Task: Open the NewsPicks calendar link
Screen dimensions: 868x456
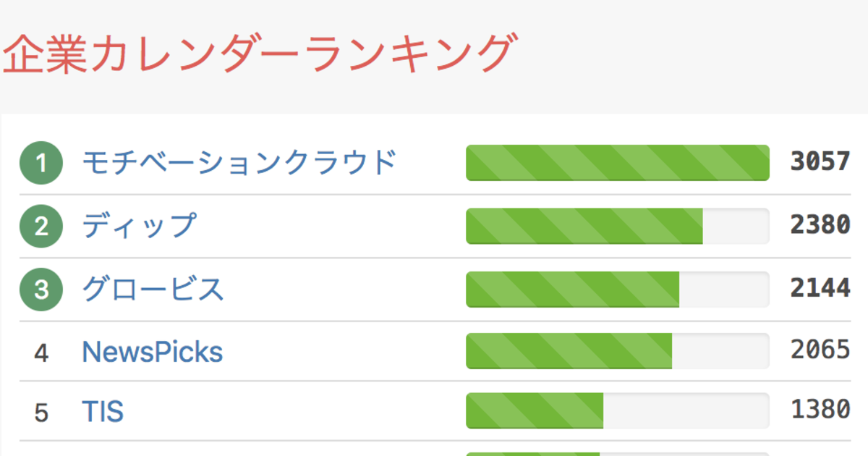Action: 153,352
